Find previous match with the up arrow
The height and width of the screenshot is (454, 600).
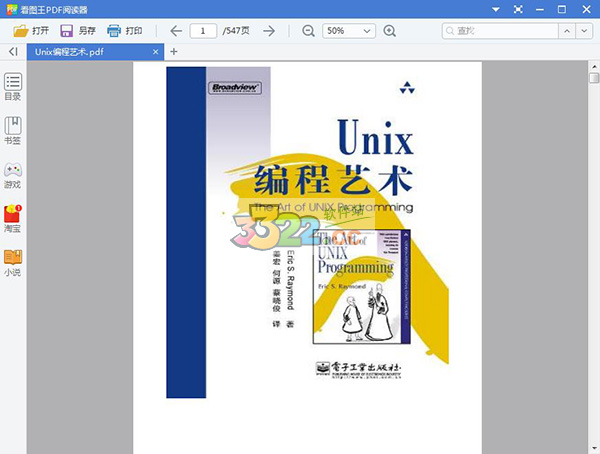click(x=567, y=31)
